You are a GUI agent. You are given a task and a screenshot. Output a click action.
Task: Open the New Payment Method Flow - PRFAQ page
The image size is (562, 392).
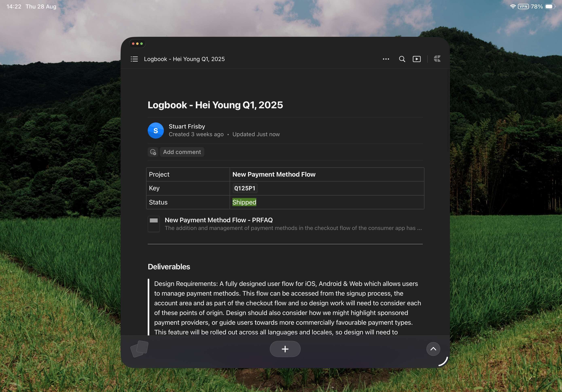[x=218, y=220]
